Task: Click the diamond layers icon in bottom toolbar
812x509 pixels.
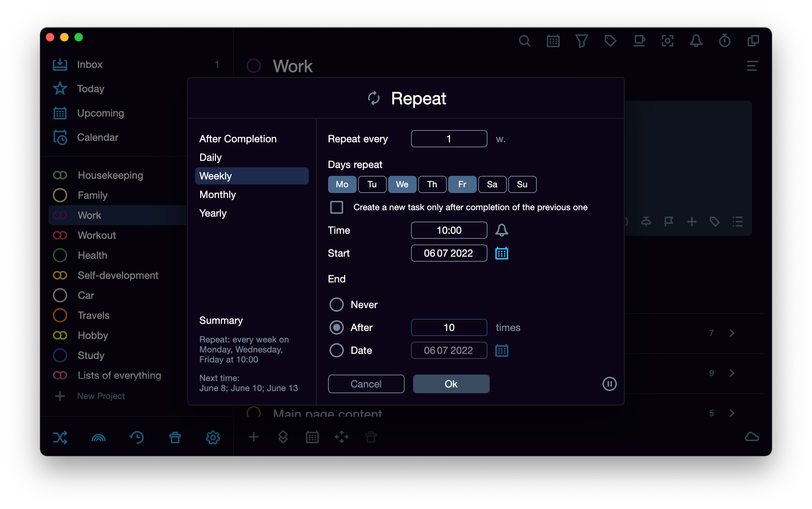Action: click(x=283, y=437)
